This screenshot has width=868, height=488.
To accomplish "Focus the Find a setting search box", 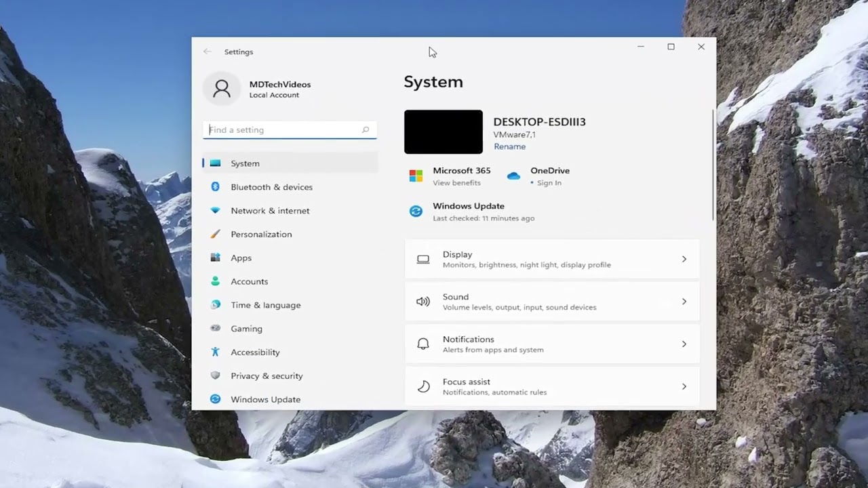I will coord(290,129).
